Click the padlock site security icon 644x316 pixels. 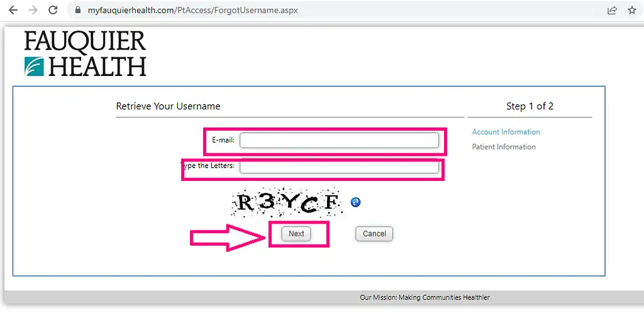(x=79, y=10)
